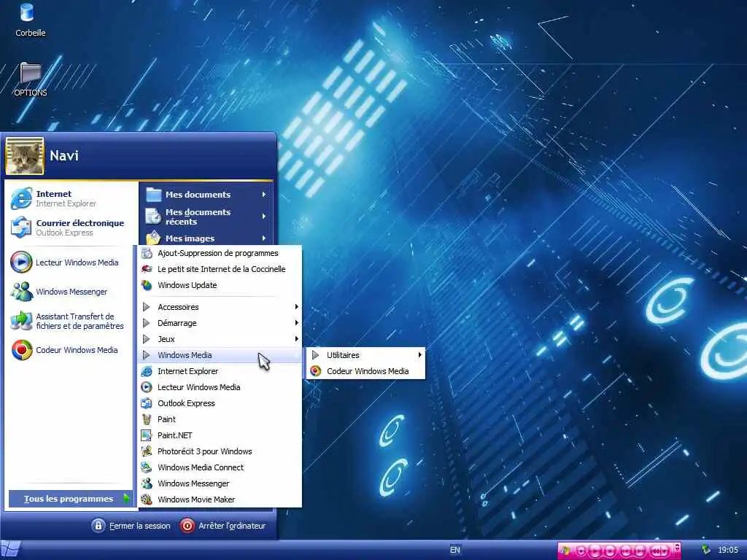
Task: Click the Next track button on mini-player
Action: [640, 551]
